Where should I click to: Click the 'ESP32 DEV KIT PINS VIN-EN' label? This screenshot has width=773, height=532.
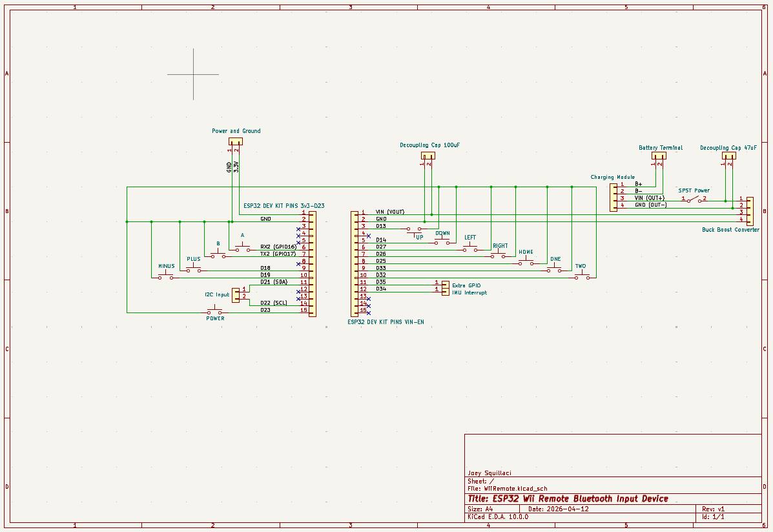pos(386,322)
